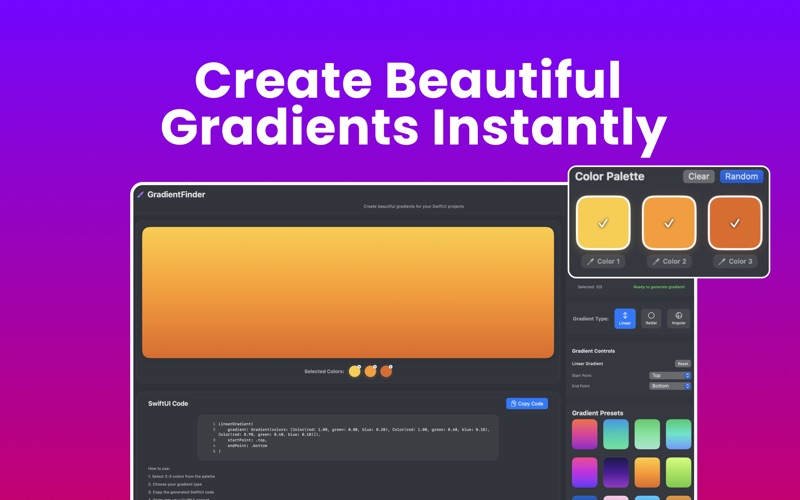Viewport: 800px width, 500px height.
Task: Click the 'Color Palette' panel title
Action: tap(609, 177)
